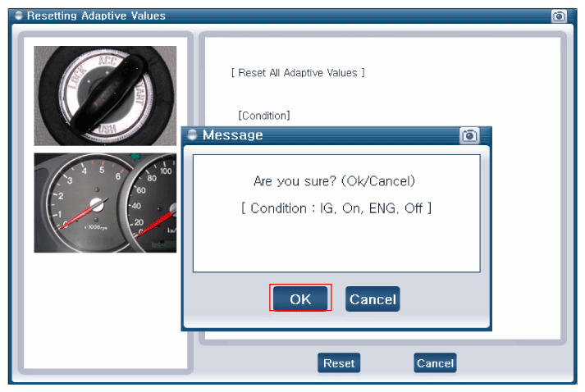The image size is (585, 392).
Task: Select the ignition key switch image
Action: click(104, 95)
